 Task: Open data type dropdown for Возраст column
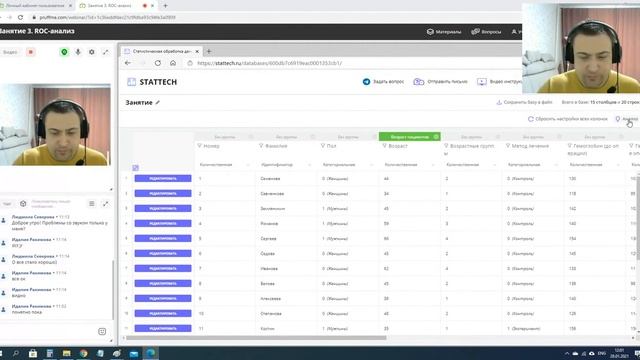point(409,165)
